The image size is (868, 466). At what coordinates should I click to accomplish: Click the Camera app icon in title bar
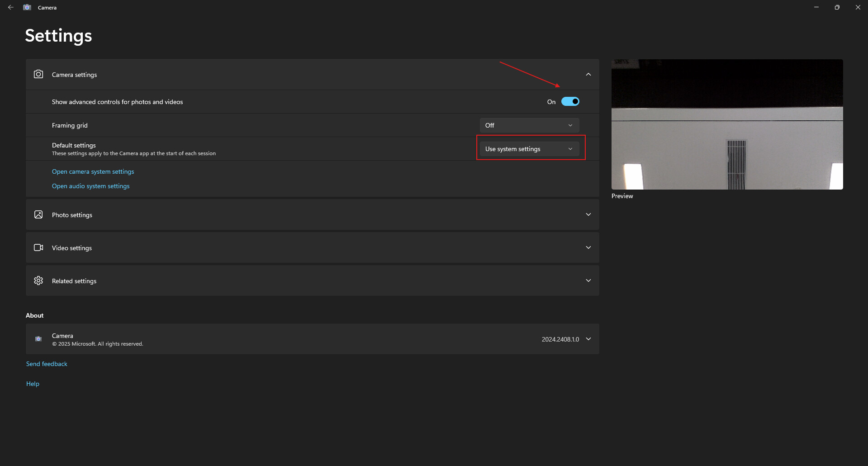[27, 7]
